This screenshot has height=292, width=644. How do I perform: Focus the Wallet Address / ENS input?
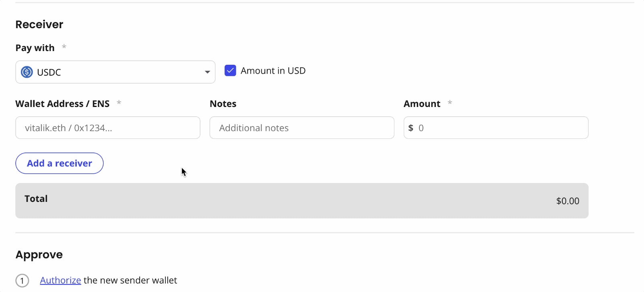107,128
